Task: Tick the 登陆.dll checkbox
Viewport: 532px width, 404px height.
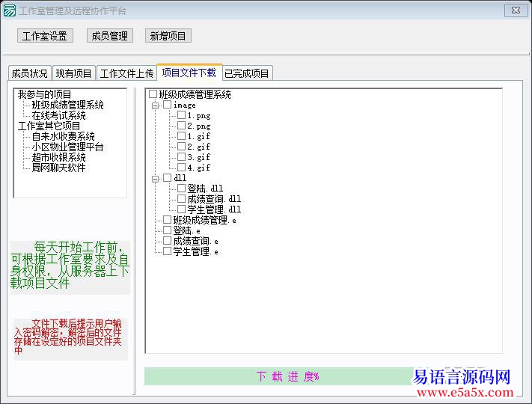Action: (x=182, y=188)
